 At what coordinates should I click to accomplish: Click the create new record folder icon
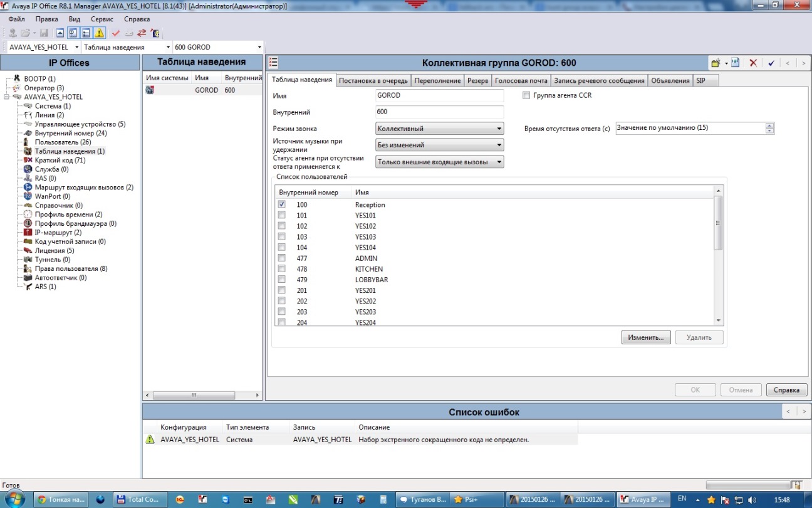coord(716,63)
